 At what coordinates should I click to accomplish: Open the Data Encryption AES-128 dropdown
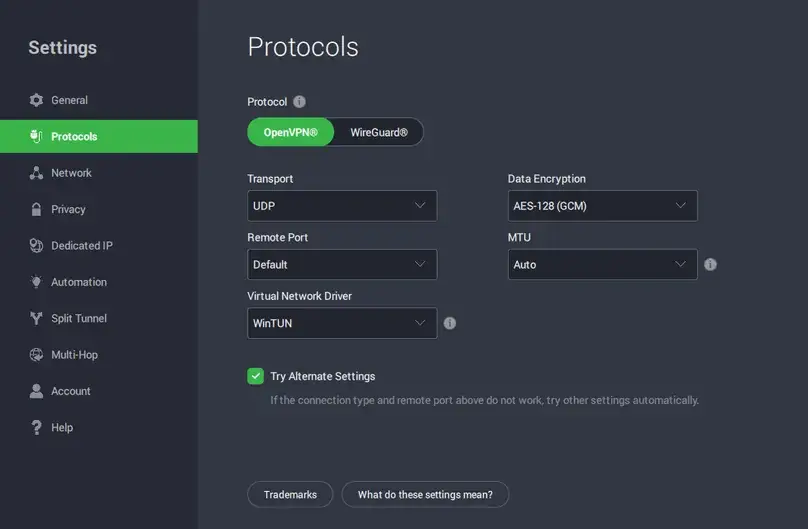click(602, 206)
